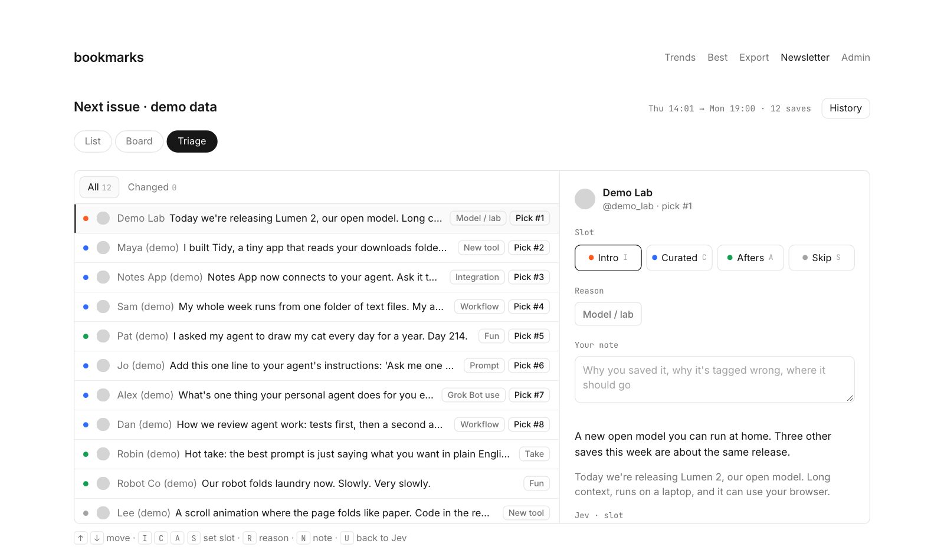Open the Pick #2 badge on Maya's row
The image size is (944, 560).
(x=529, y=248)
